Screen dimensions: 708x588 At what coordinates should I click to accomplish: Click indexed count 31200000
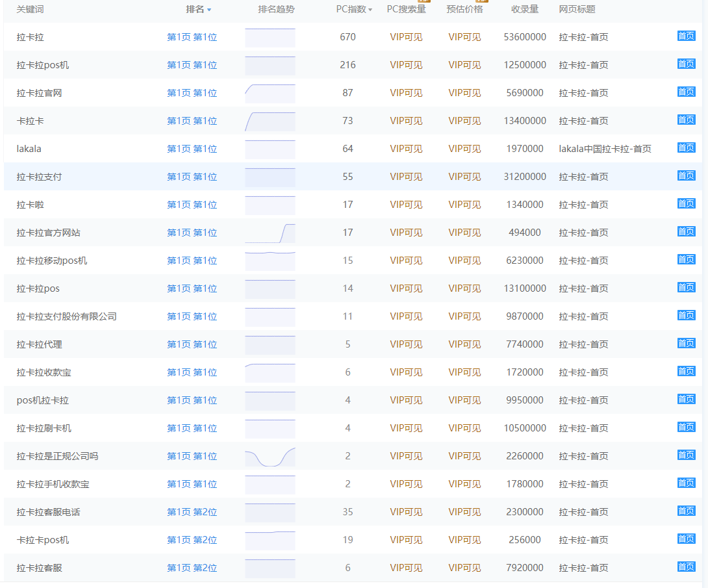[x=525, y=177]
